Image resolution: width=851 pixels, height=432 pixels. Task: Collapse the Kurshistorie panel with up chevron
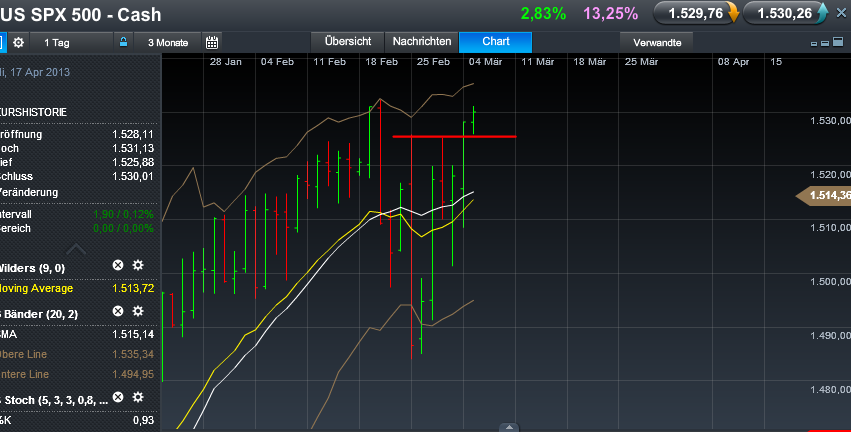[76, 249]
